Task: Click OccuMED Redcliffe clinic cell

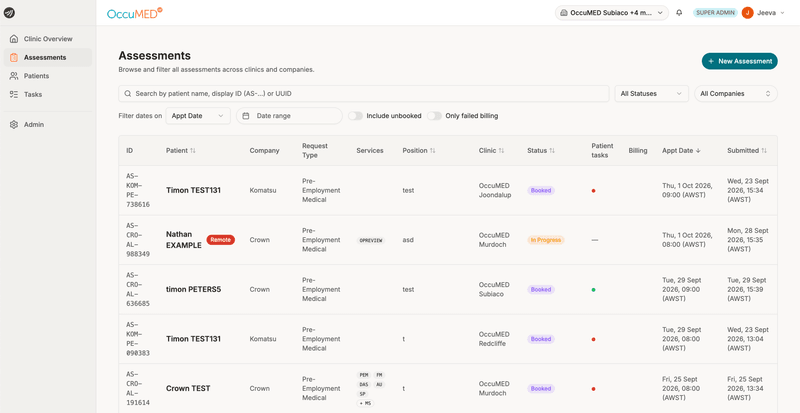Action: click(494, 339)
